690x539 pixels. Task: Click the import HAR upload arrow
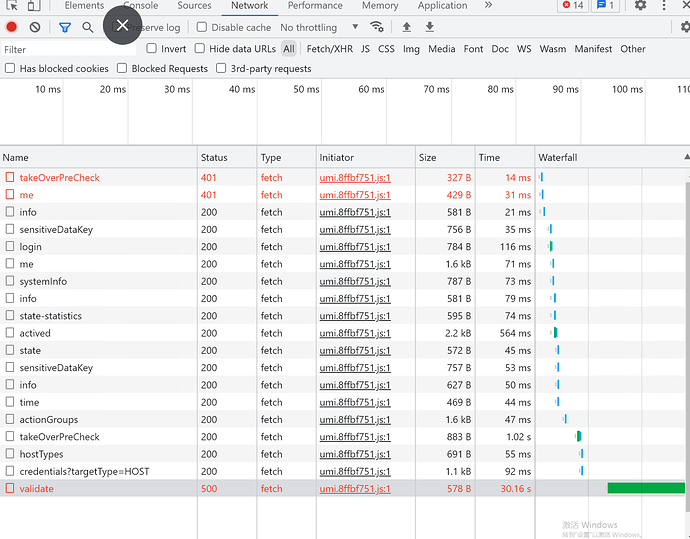pos(406,27)
